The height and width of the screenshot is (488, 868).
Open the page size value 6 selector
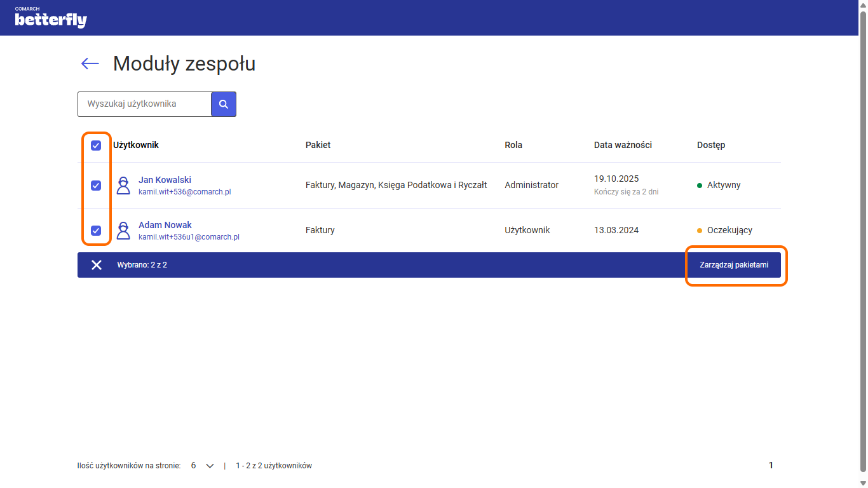click(x=194, y=466)
